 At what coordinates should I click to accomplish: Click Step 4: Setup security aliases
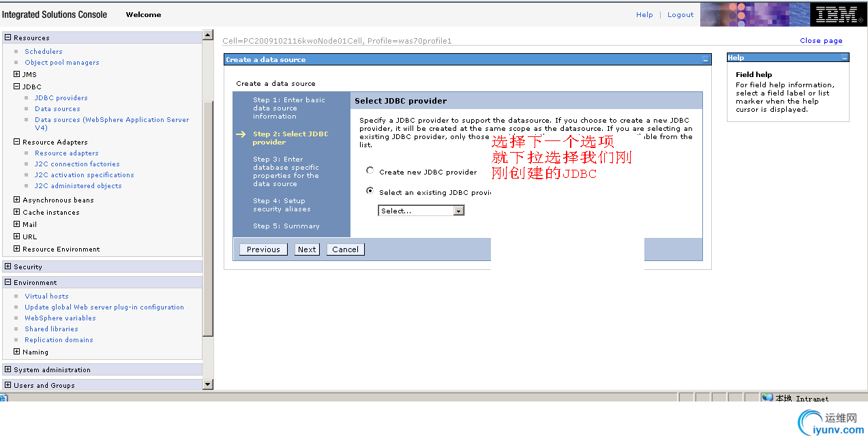(x=282, y=204)
